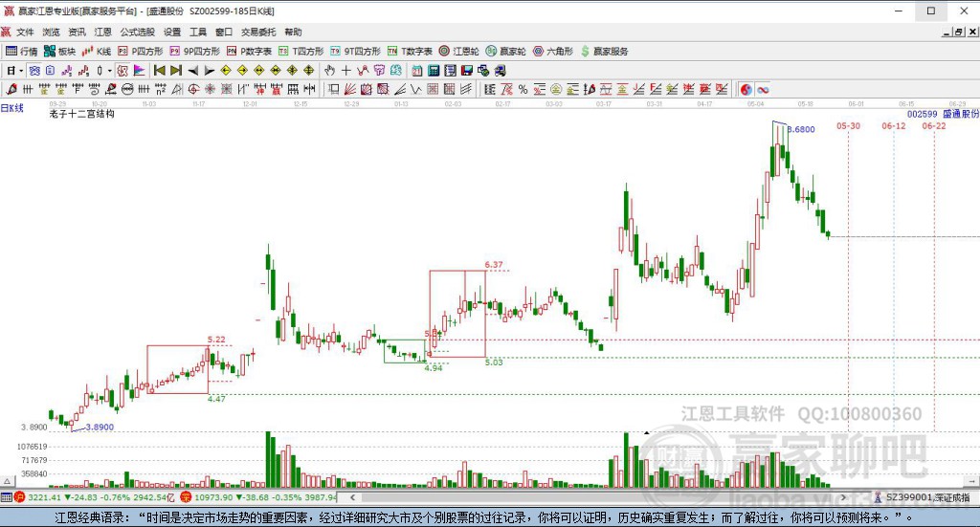Select the rectangle box drawing tool
980x527 pixels.
coord(334,89)
